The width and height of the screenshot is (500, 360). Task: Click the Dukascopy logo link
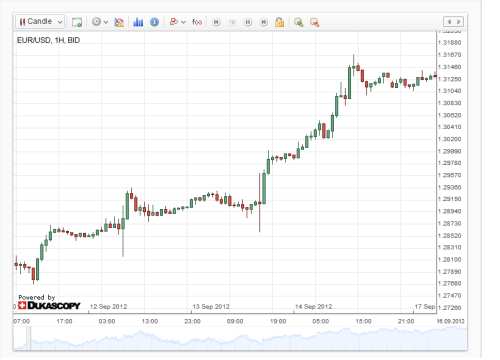(49, 305)
